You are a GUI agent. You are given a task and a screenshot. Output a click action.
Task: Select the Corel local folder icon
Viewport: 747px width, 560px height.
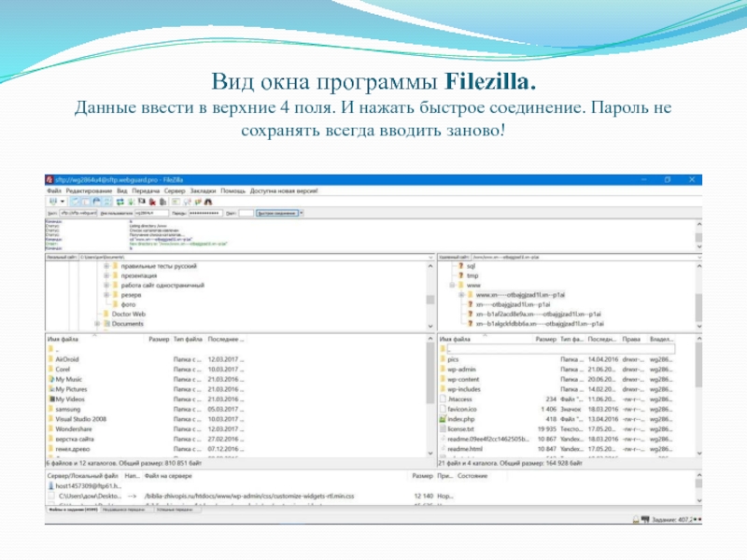click(51, 370)
